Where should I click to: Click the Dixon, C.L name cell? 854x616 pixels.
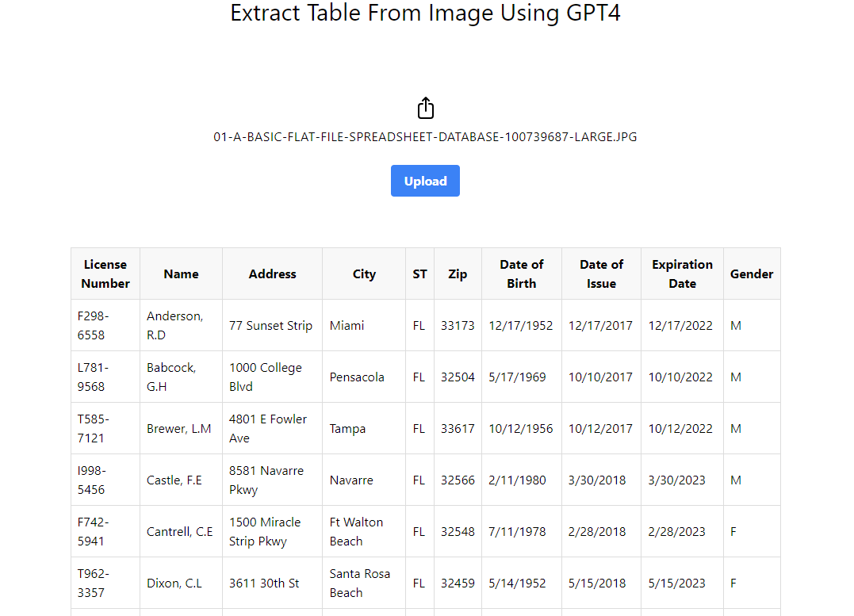tap(174, 583)
